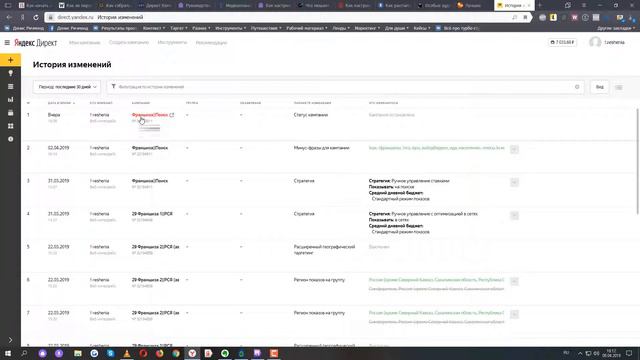Open Франшиза|Поиск campaign in row 2 dated 02.04.2019
This screenshot has width=640, height=360.
pos(150,148)
